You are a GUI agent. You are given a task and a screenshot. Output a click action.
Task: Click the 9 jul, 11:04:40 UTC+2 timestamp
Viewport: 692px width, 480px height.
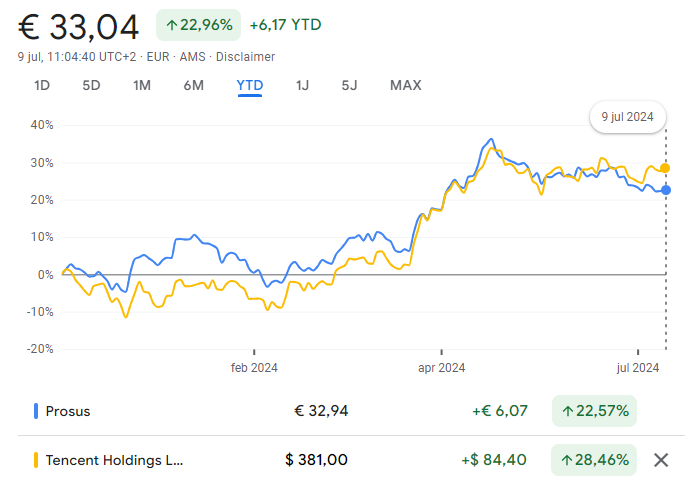coord(77,57)
